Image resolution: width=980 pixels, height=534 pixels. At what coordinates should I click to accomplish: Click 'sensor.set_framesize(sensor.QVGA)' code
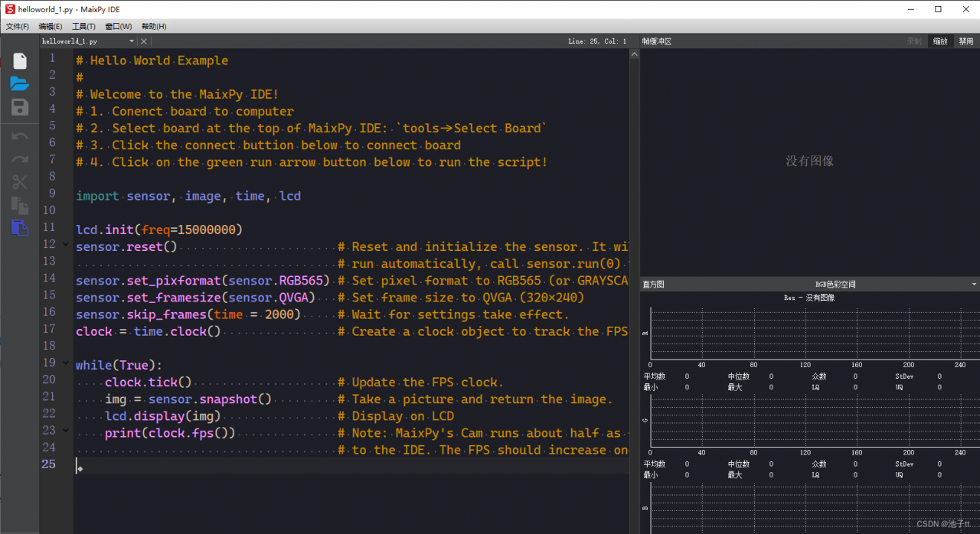tap(195, 297)
